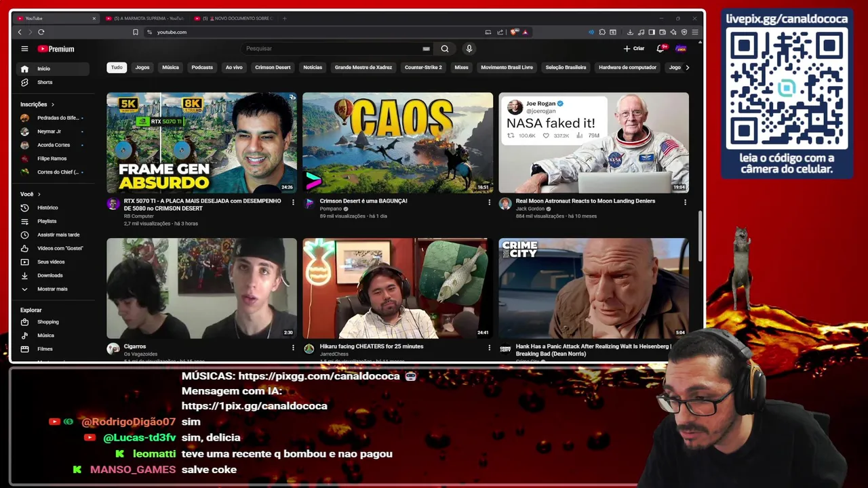Image resolution: width=868 pixels, height=488 pixels.
Task: Open Downloads in sidebar
Action: (52, 275)
